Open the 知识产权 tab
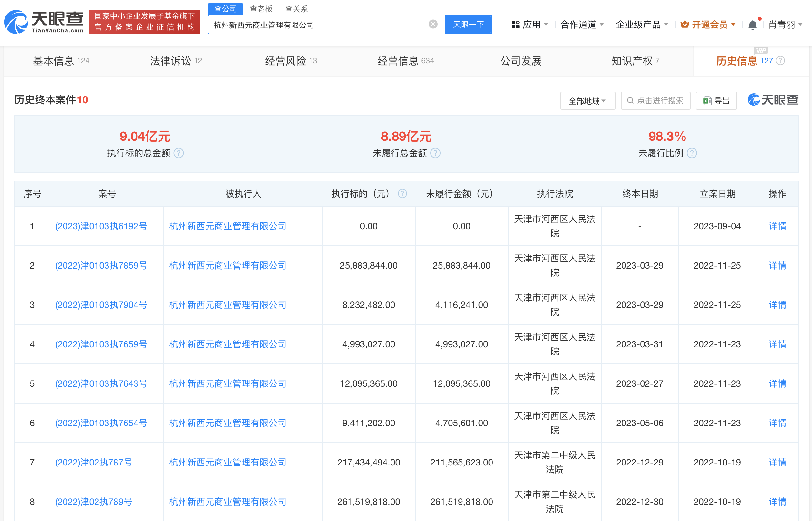The height and width of the screenshot is (521, 812). (635, 61)
